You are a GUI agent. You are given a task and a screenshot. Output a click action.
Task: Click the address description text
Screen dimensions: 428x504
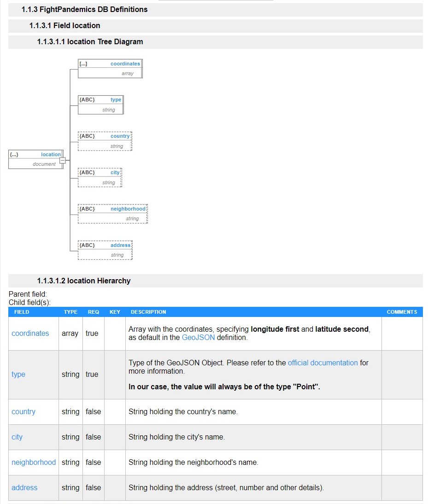pos(226,487)
